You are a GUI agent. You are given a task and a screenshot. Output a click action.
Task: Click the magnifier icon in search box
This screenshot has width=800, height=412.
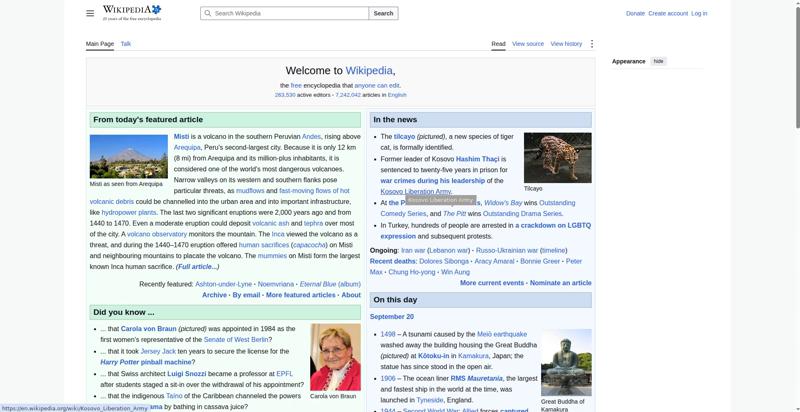(208, 13)
